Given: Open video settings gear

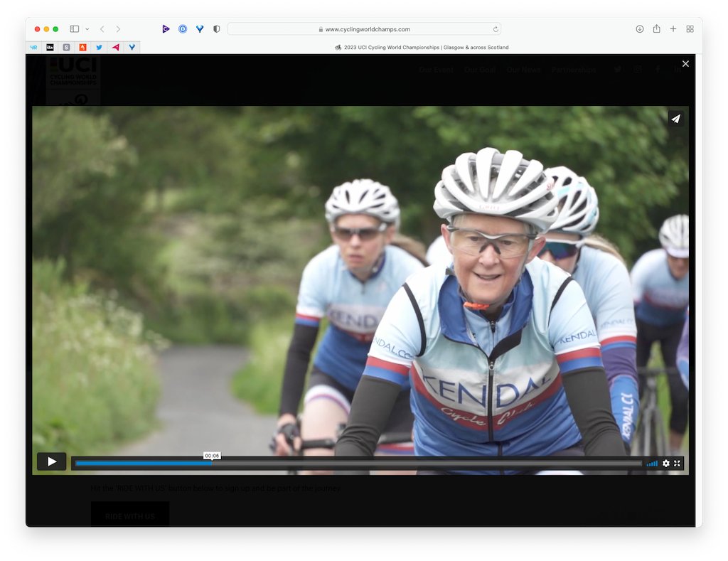Looking at the screenshot, I should [x=665, y=463].
